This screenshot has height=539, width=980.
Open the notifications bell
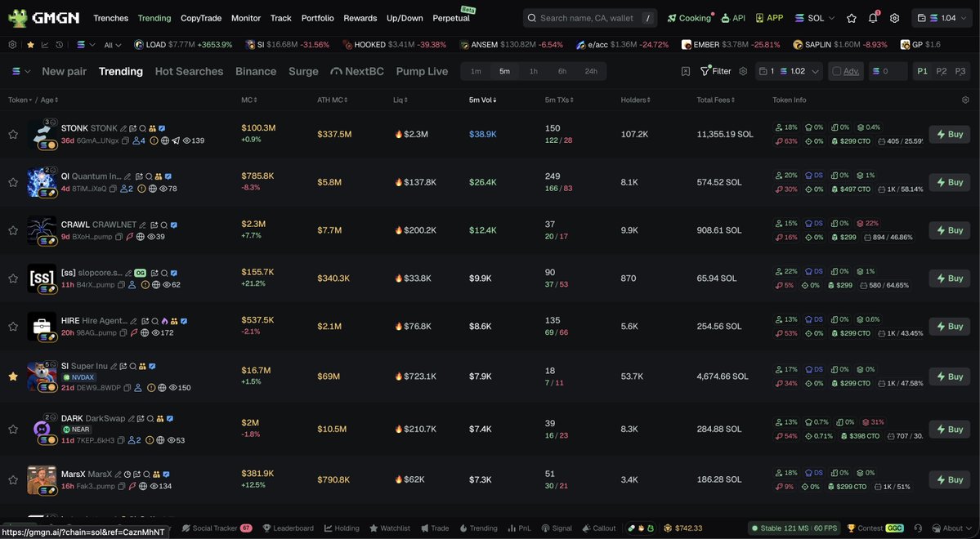pos(873,18)
